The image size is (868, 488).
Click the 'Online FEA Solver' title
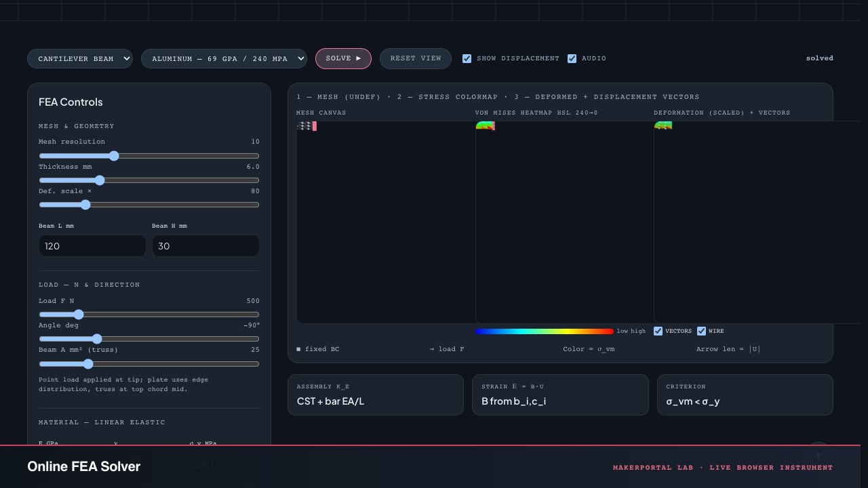pos(84,466)
